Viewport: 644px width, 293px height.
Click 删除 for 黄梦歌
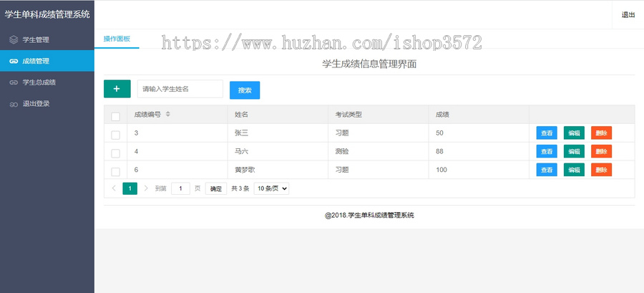tap(601, 170)
